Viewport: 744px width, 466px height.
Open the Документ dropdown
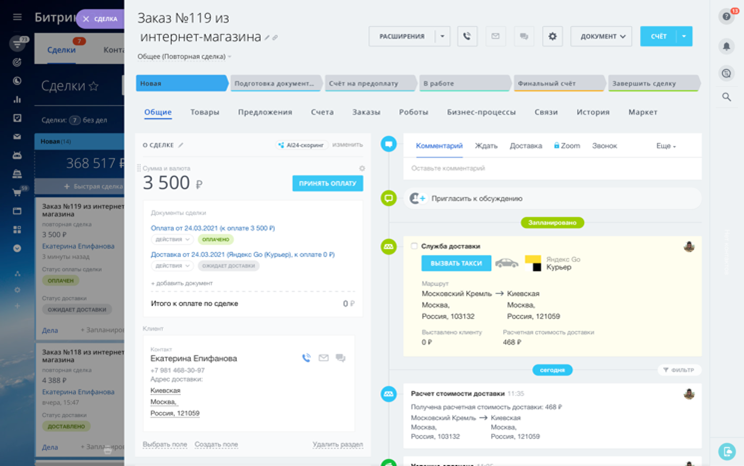[601, 36]
